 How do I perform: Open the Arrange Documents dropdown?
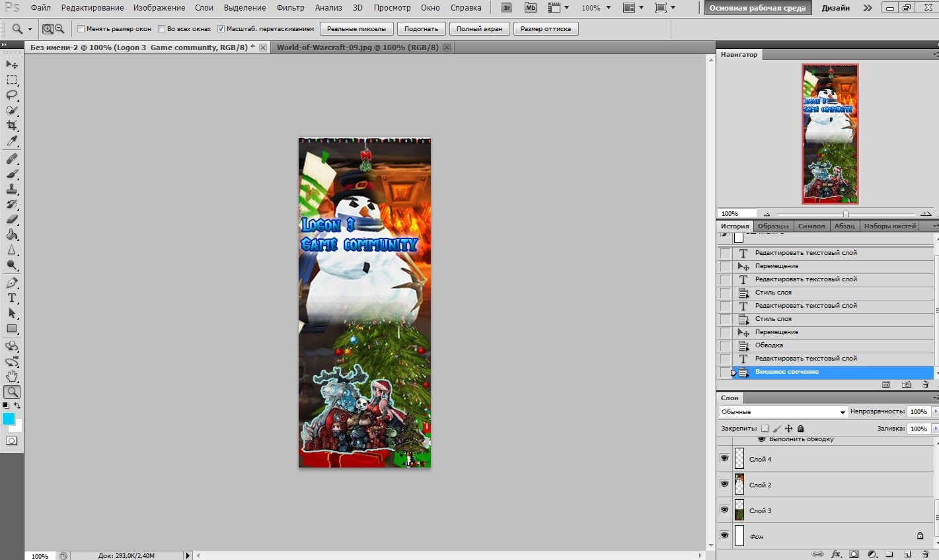pos(633,8)
